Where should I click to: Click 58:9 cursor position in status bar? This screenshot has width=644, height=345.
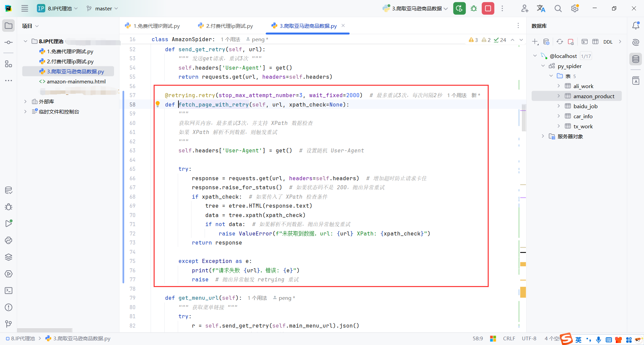coord(478,339)
